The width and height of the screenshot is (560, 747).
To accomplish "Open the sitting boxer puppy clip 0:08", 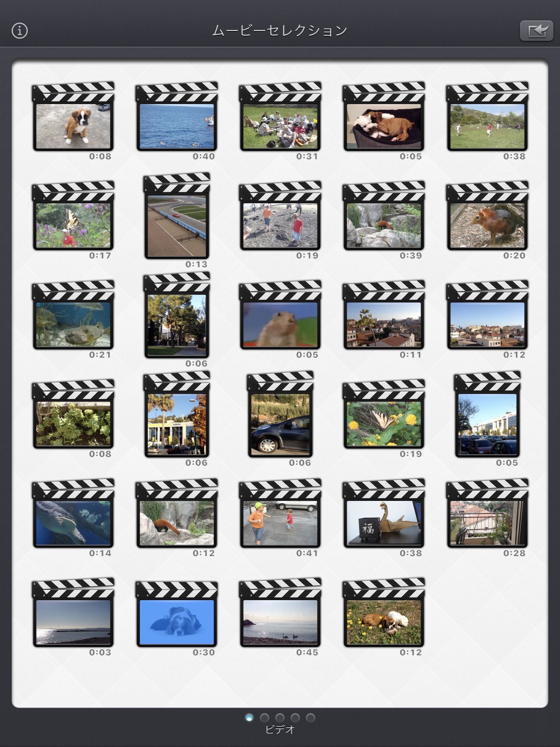I will 73,116.
